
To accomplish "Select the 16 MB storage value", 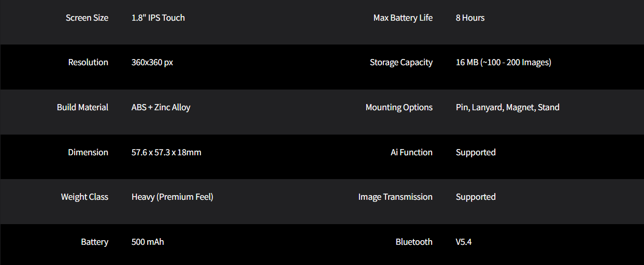I will tap(503, 62).
